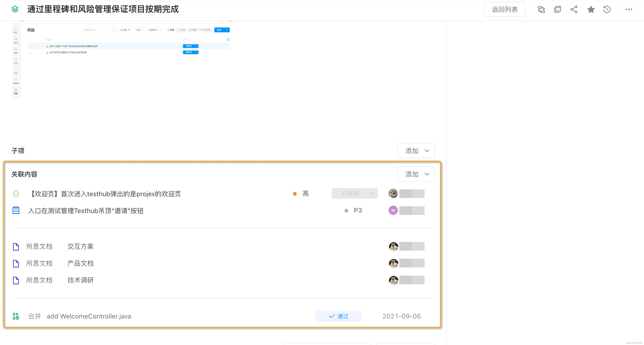Click the merge request icon
The height and width of the screenshot is (345, 644).
(16, 316)
